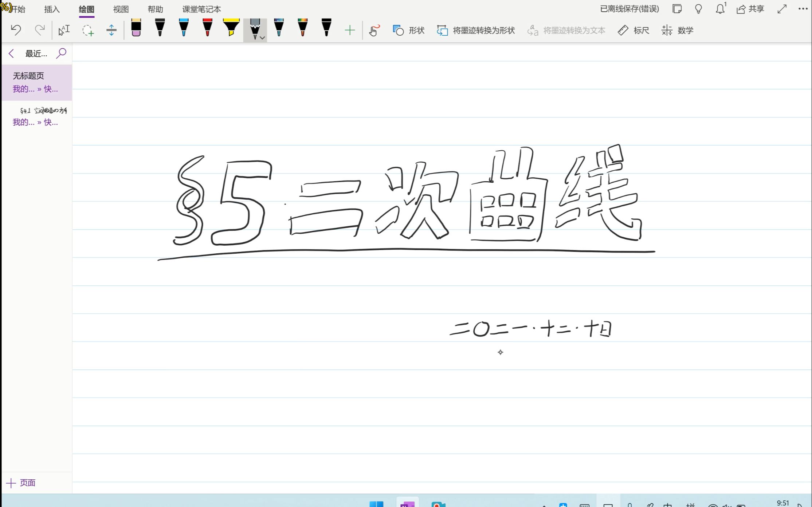Open the Insert tab
812x507 pixels.
[x=52, y=9]
